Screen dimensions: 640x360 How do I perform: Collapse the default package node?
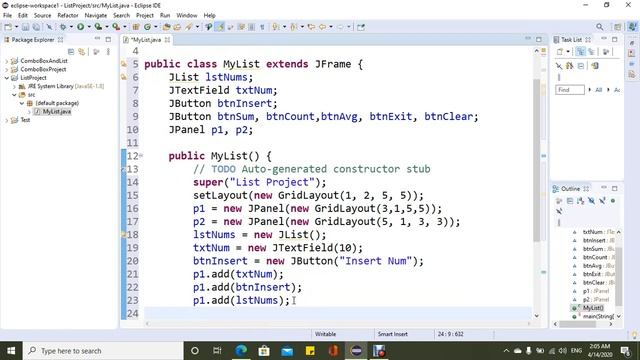tap(22, 103)
